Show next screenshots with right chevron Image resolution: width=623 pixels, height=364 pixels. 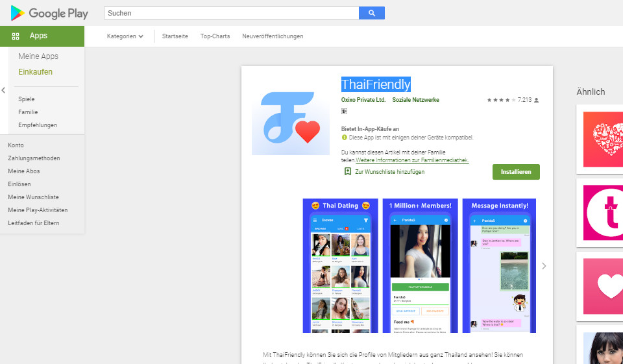544,266
